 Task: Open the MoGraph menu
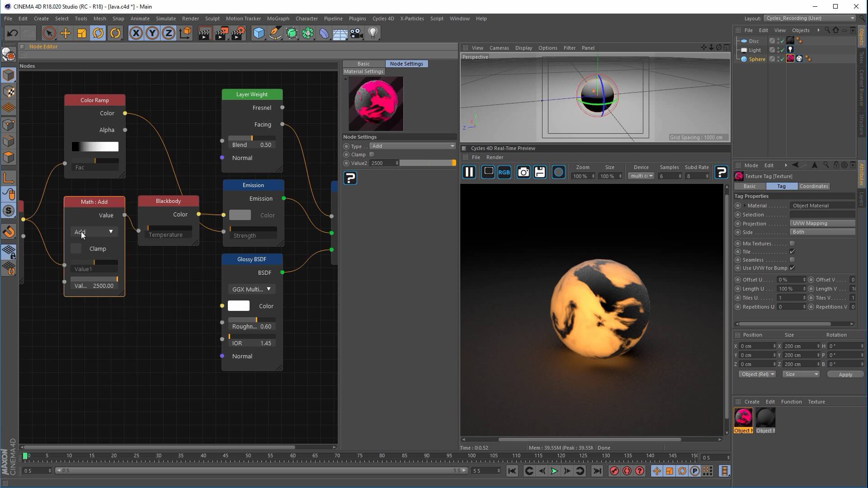(278, 19)
